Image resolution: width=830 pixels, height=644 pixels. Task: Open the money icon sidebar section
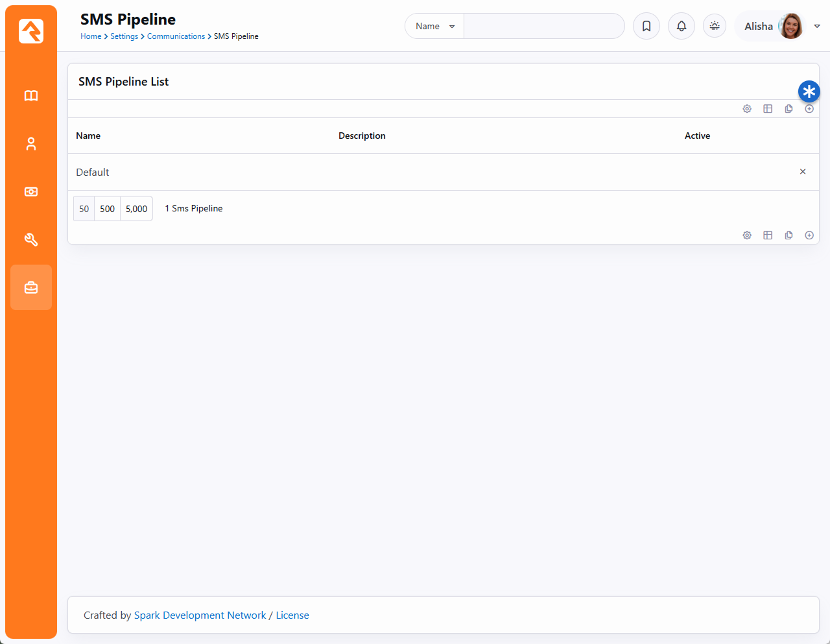pos(31,192)
